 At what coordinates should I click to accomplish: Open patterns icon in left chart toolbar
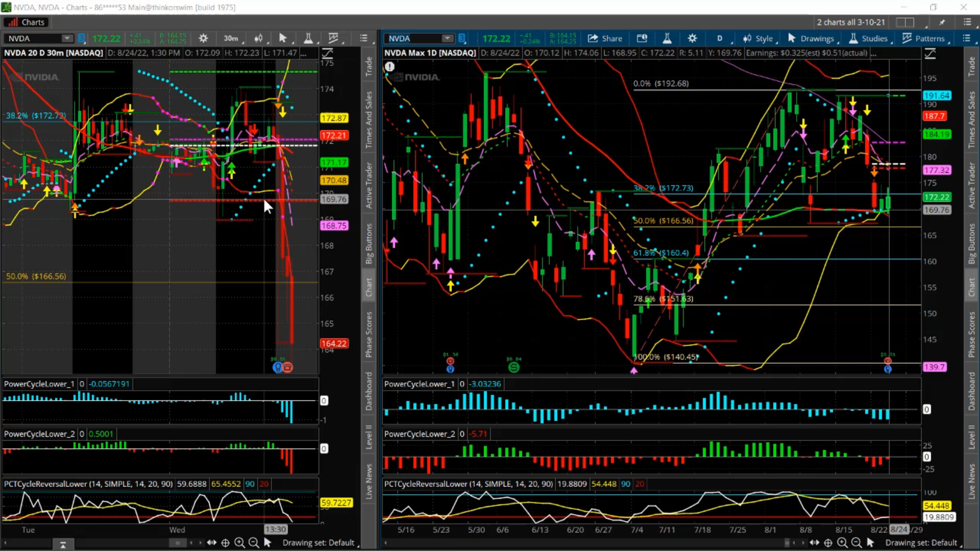pyautogui.click(x=333, y=38)
